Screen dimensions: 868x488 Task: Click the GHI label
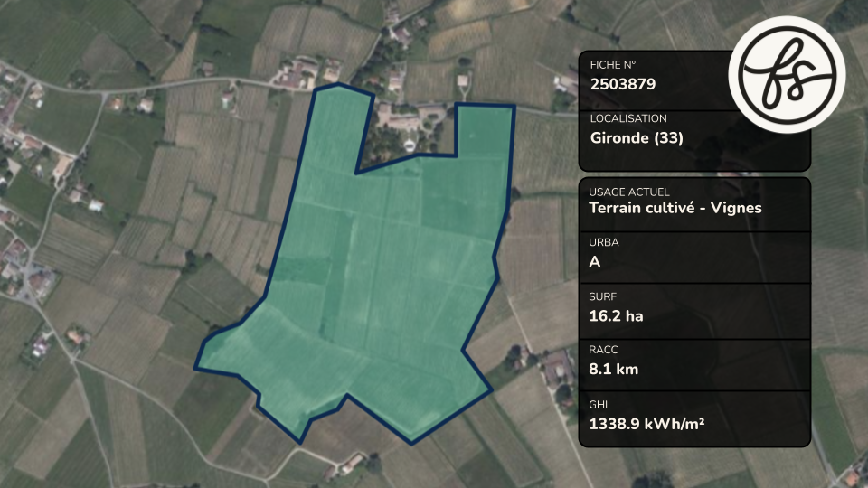[x=599, y=405]
